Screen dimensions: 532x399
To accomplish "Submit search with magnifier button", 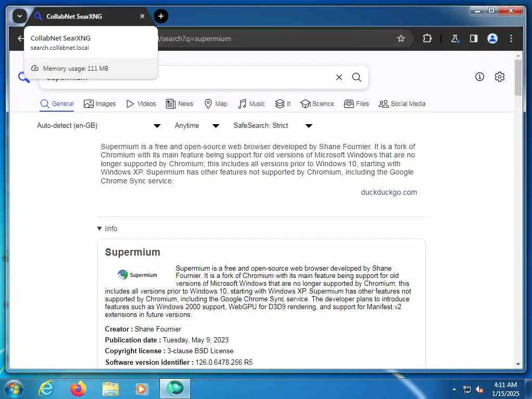I will point(356,77).
